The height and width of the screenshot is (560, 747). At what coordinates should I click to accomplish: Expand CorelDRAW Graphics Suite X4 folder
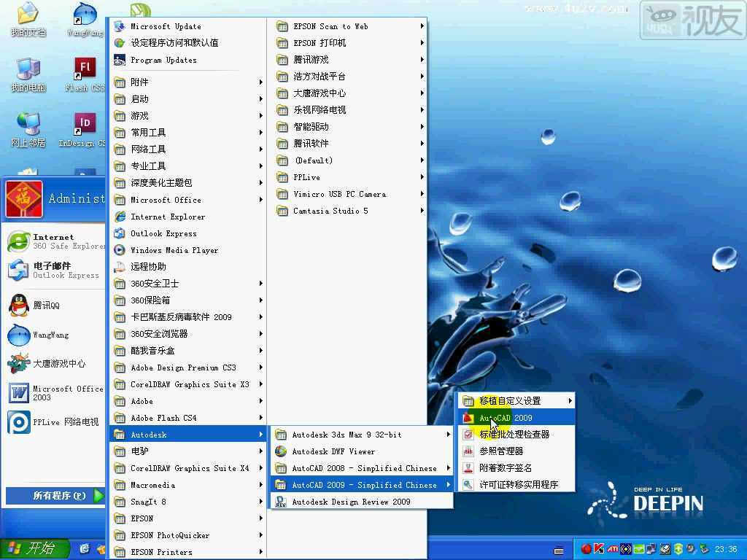[187, 468]
